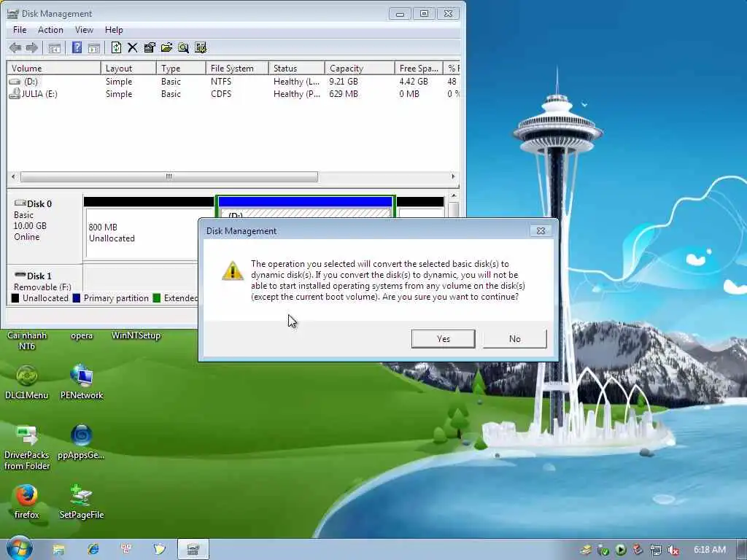Click the Explore magnifier toolbar icon
The width and height of the screenshot is (747, 560).
pyautogui.click(x=183, y=47)
